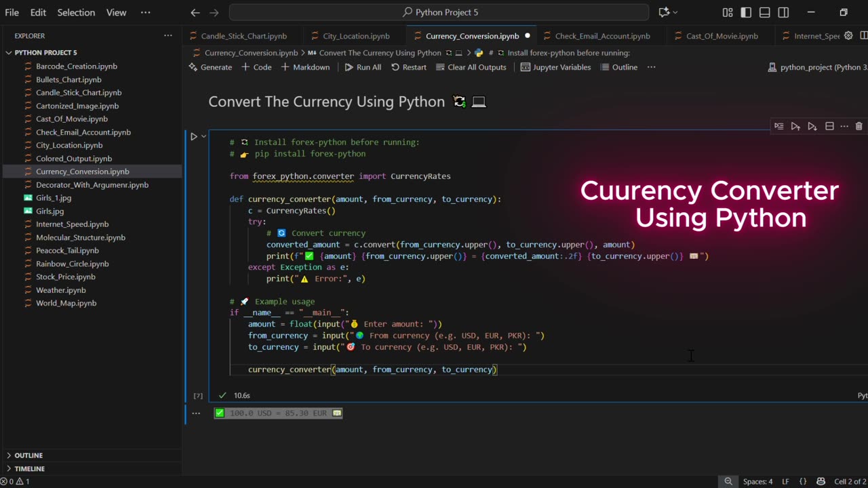
Task: Open World_Map.ipynb in Explorer
Action: coord(66,303)
